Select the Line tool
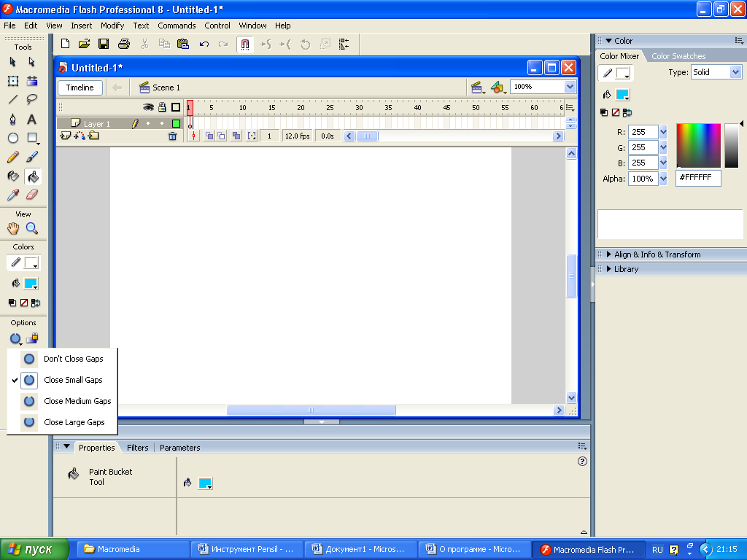The width and height of the screenshot is (747, 560). tap(13, 99)
